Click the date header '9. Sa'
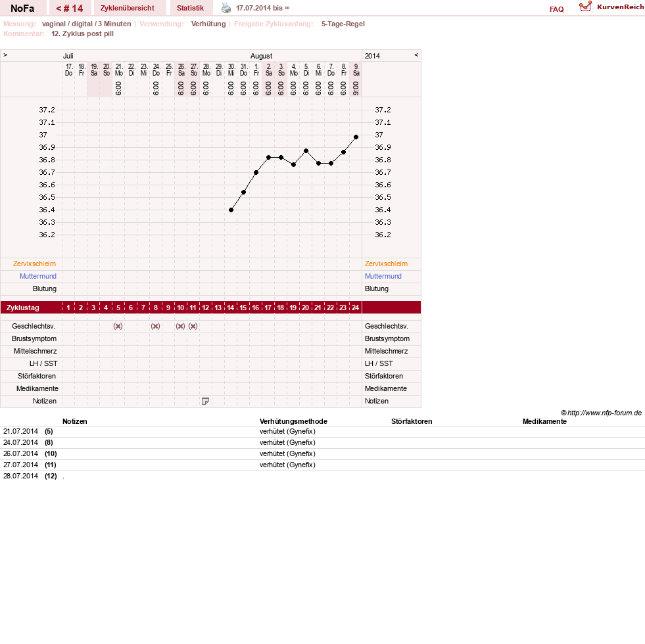This screenshot has width=645, height=644. (356, 70)
